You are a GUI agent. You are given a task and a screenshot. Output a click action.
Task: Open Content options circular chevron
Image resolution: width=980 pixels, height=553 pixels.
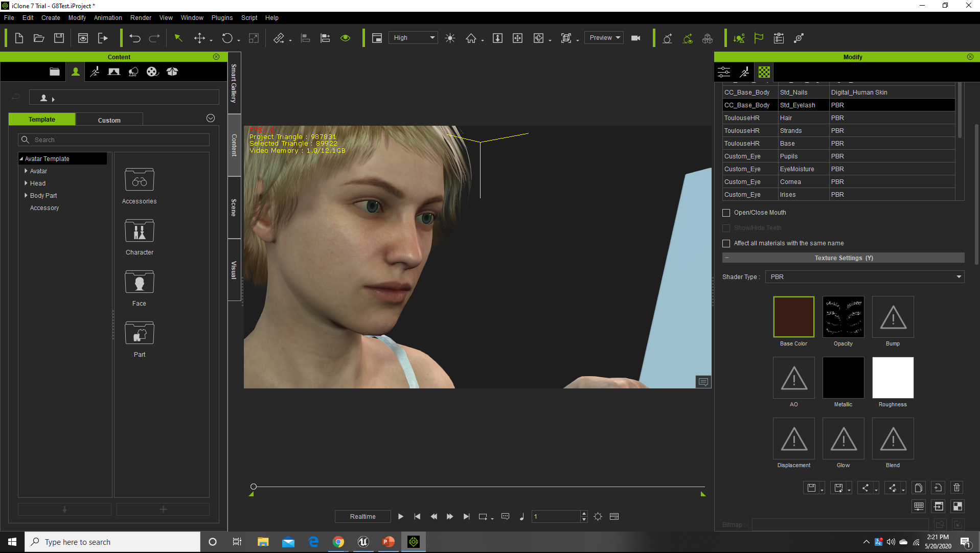point(211,118)
